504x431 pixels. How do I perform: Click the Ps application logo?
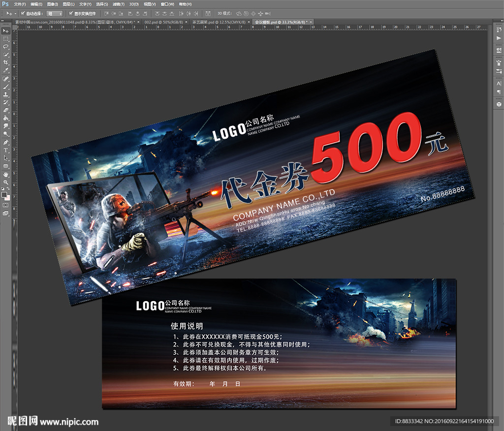coord(5,4)
